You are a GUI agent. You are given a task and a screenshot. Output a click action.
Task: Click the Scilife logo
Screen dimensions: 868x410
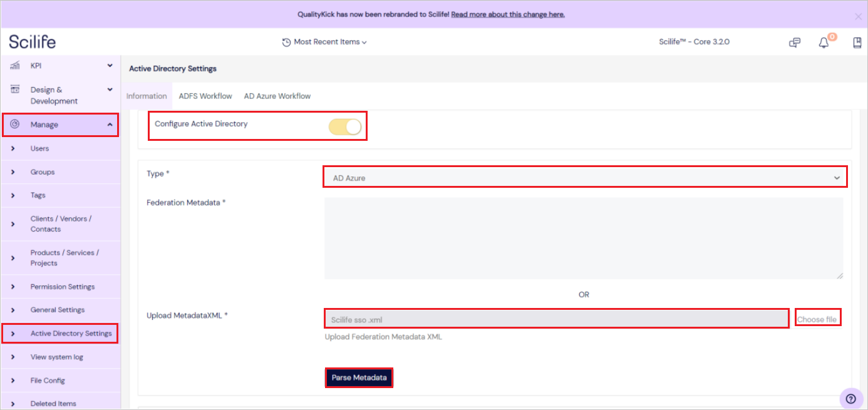tap(32, 41)
